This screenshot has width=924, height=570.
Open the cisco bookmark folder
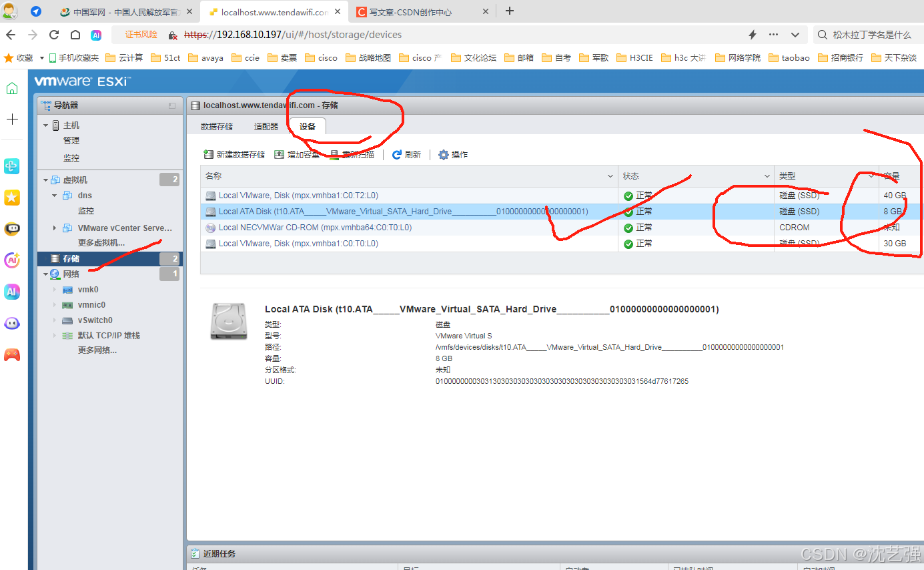[x=321, y=58]
